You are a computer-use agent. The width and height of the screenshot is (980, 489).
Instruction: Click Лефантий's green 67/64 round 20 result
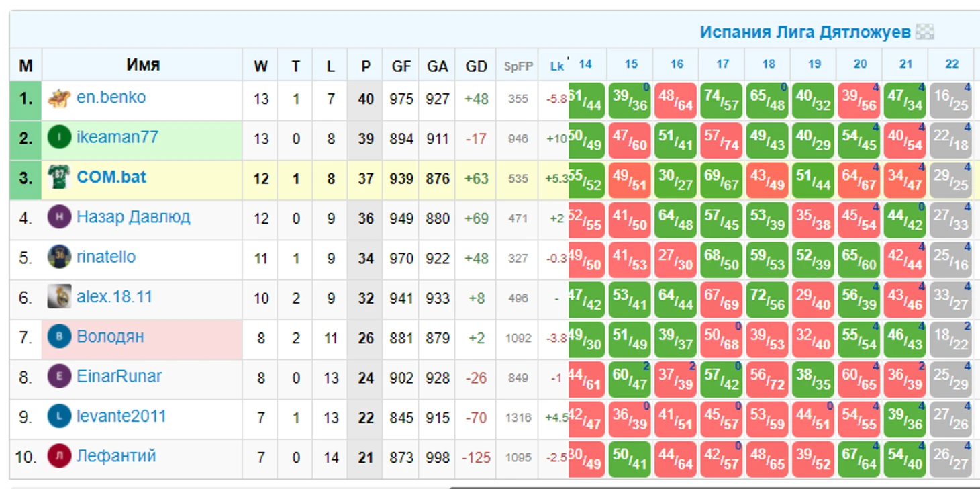[859, 459]
